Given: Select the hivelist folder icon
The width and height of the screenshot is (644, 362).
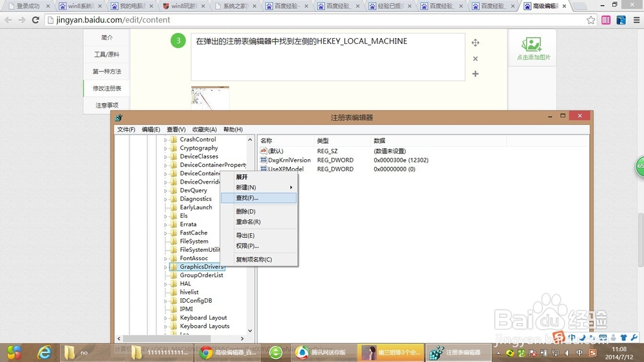Looking at the screenshot, I should point(174,292).
